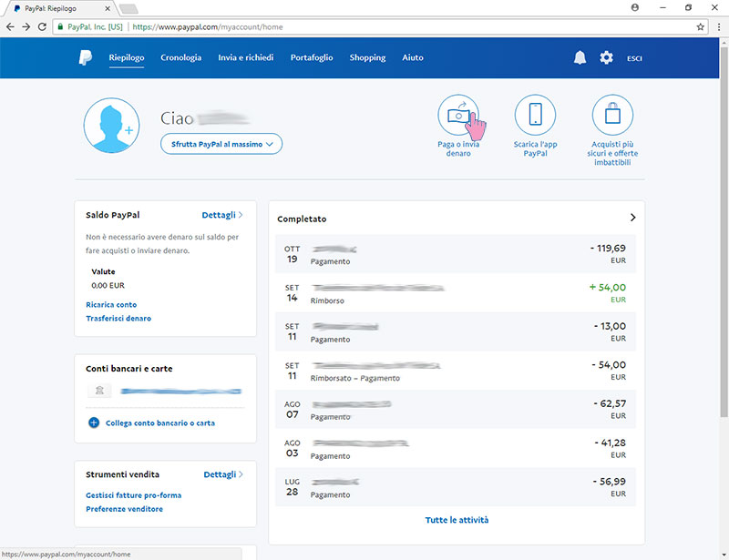This screenshot has height=560, width=729.
Task: Open the LUG 28 payment of 56,99 EUR
Action: click(456, 487)
